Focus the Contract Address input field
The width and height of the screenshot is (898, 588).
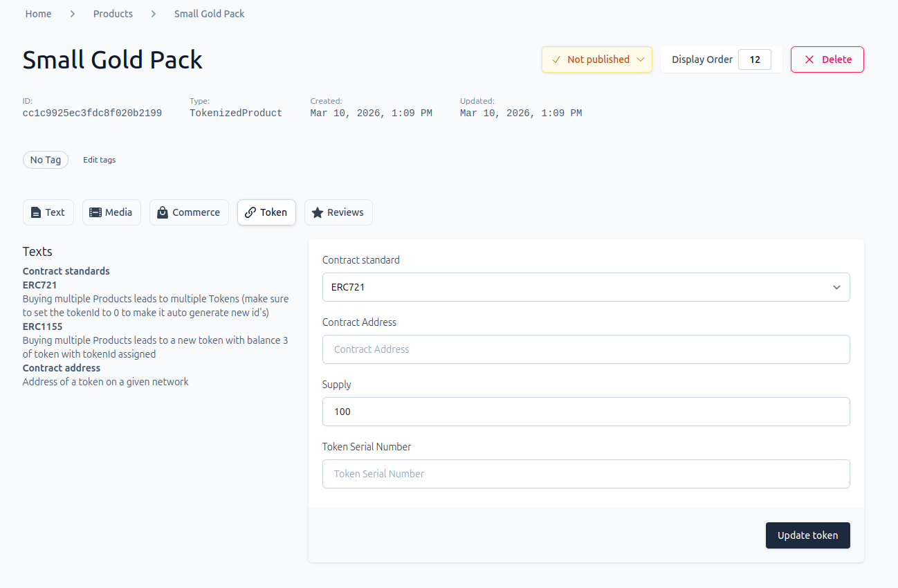(x=586, y=349)
